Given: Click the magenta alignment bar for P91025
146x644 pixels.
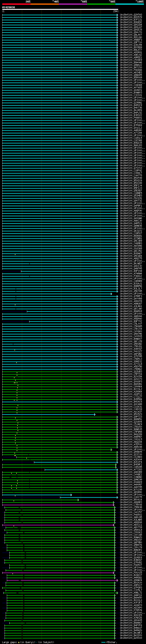Looking at the screenshot, I should tap(58, 573).
